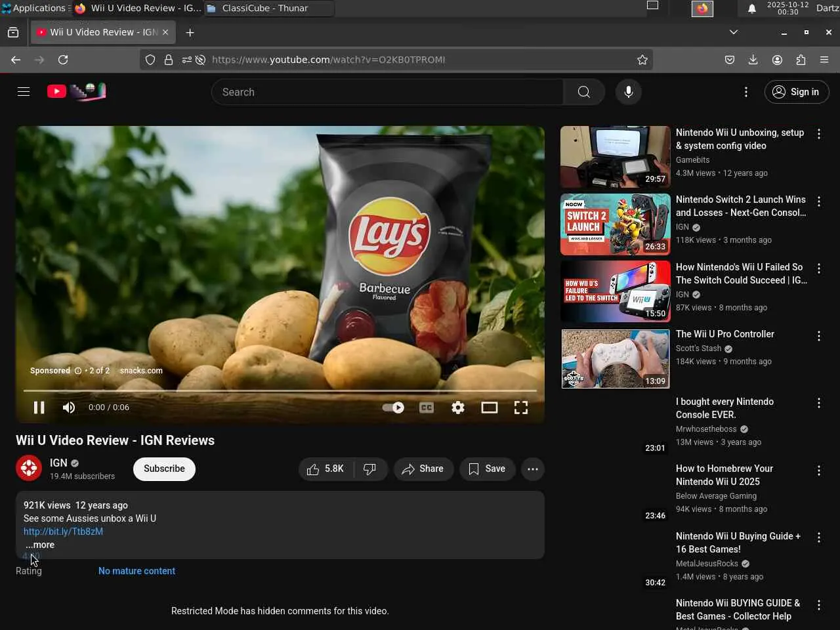Mute the video volume speaker
Image resolution: width=840 pixels, height=630 pixels.
pyautogui.click(x=69, y=408)
